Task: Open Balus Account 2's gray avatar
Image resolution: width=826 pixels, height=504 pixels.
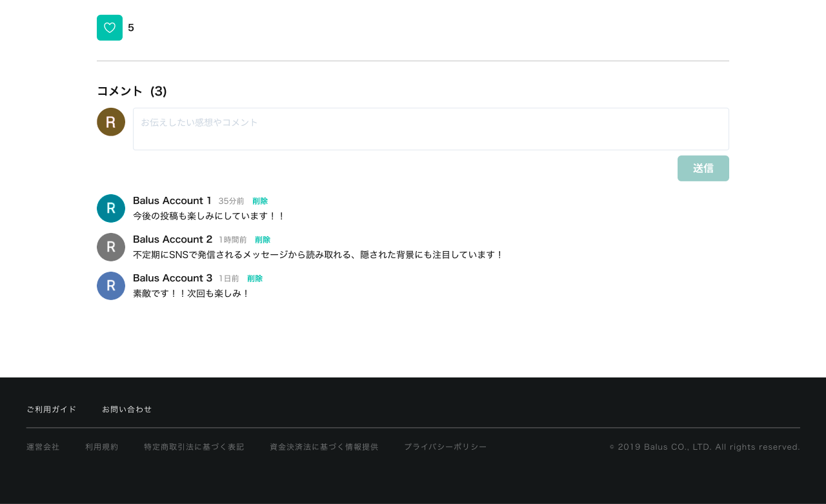Action: coord(111,247)
